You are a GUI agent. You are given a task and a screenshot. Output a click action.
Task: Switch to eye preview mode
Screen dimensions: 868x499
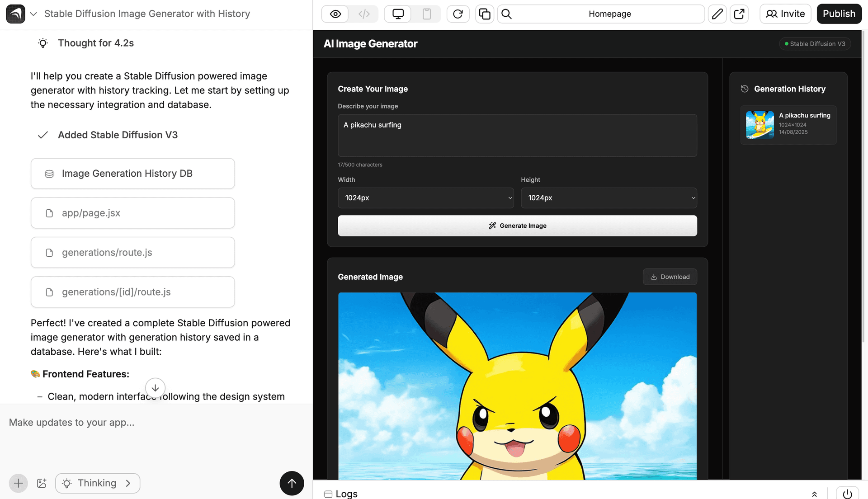click(x=335, y=14)
